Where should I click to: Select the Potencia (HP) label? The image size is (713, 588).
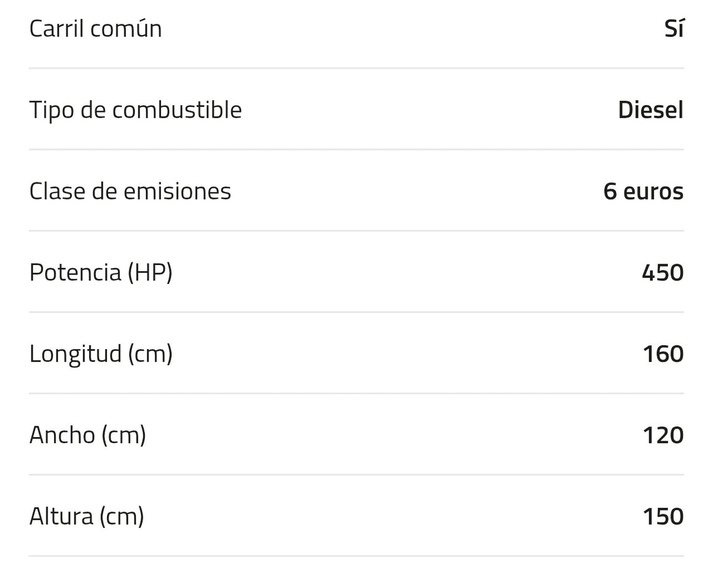[101, 273]
